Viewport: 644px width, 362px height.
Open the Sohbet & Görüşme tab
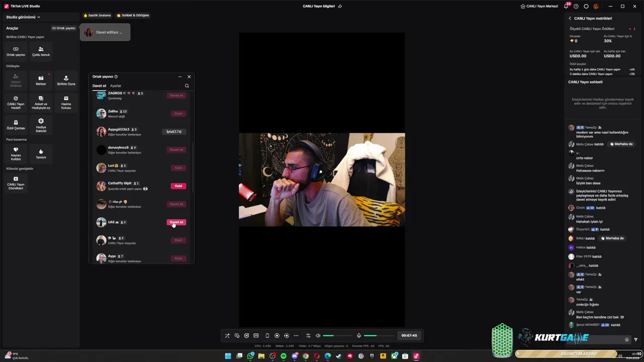click(133, 15)
